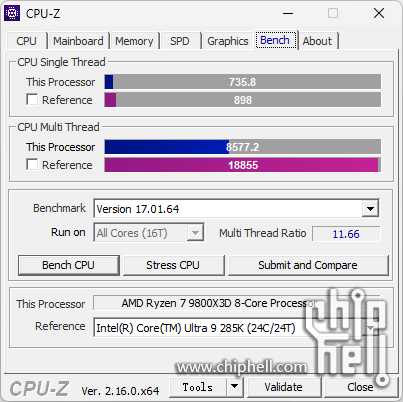403x402 pixels.
Task: Click Submit and Compare
Action: coord(308,265)
